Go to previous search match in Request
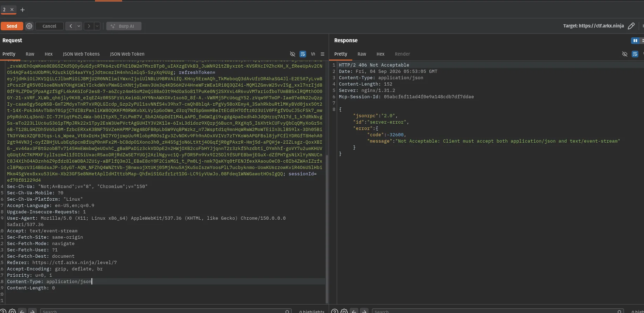Screen dimensions: 644x313 click(22, 311)
